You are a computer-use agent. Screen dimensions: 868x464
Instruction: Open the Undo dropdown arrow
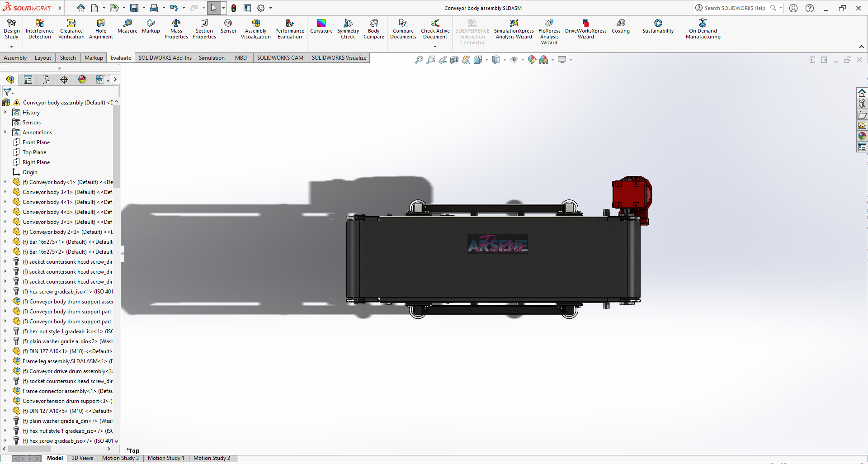pos(184,8)
